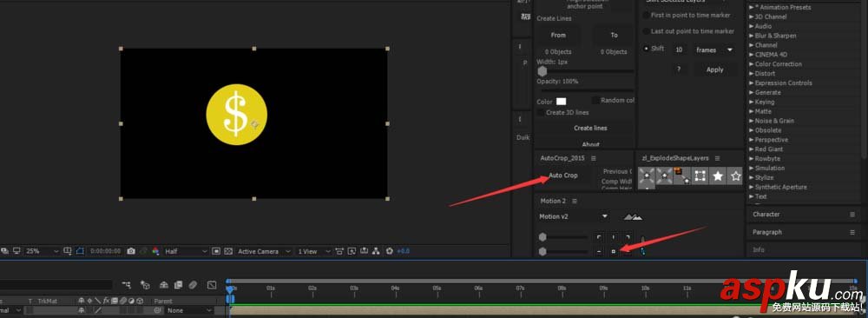Enable motion blur icon in timeline
Image resolution: width=868 pixels, height=318 pixels.
click(193, 285)
